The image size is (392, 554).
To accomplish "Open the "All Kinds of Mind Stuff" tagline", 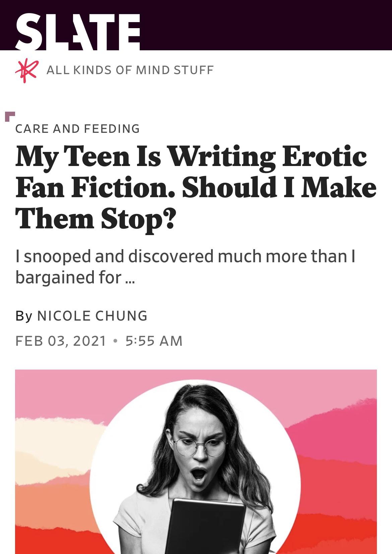I will pos(130,70).
